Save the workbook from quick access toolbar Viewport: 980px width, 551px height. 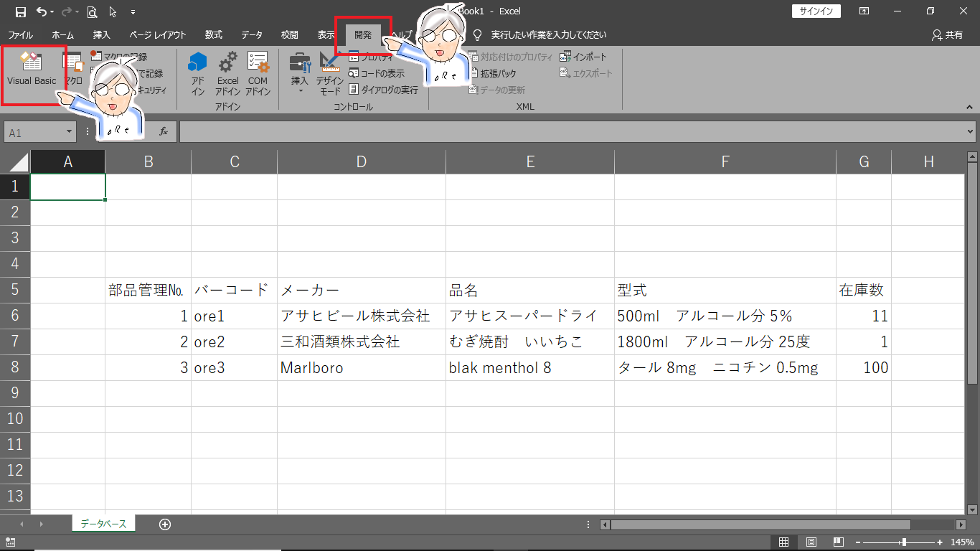(20, 11)
